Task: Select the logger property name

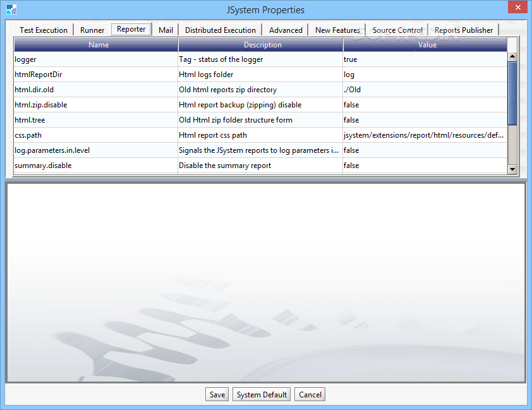Action: click(96, 59)
